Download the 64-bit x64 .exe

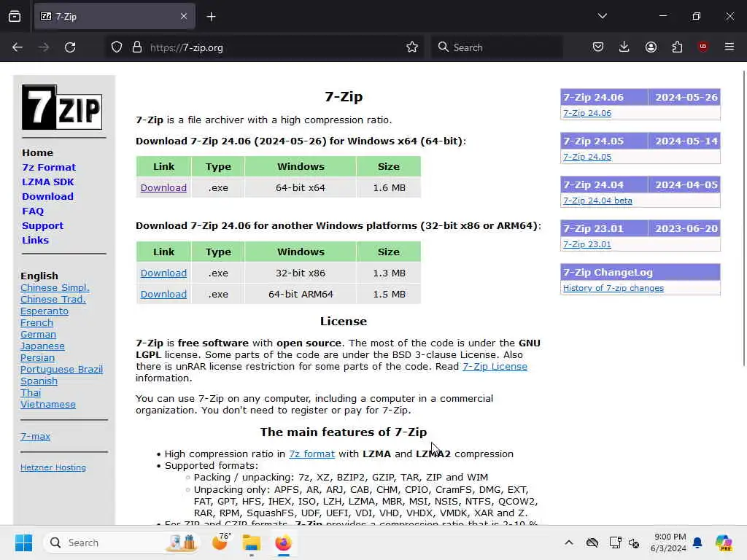(163, 187)
